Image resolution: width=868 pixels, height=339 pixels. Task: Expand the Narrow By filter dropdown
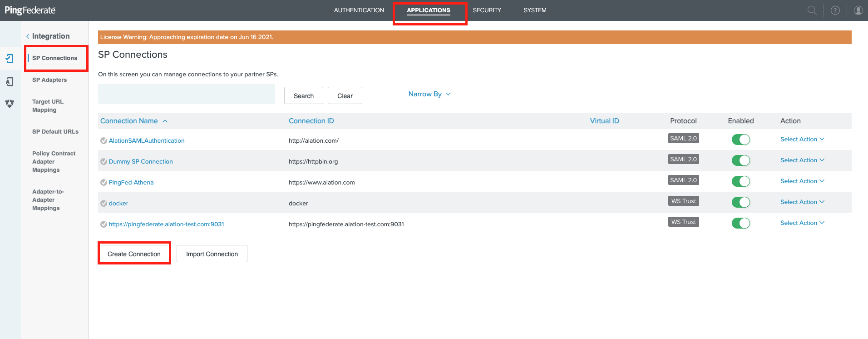(429, 94)
